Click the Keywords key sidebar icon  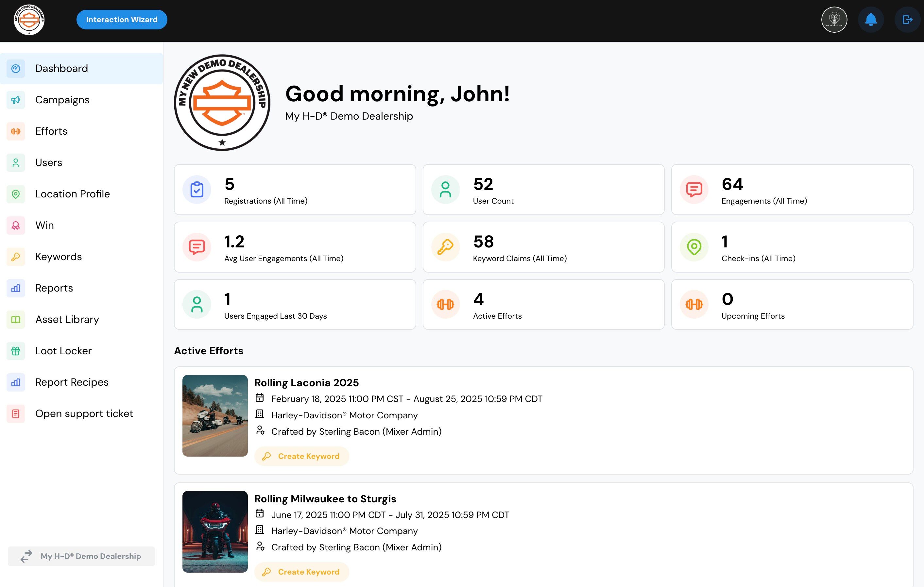tap(16, 257)
